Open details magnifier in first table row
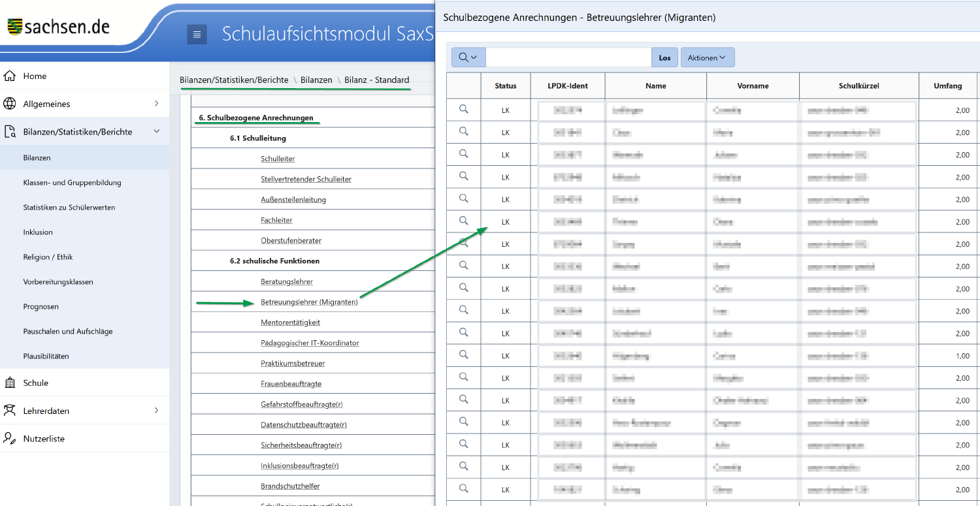The height and width of the screenshot is (506, 980). point(464,110)
